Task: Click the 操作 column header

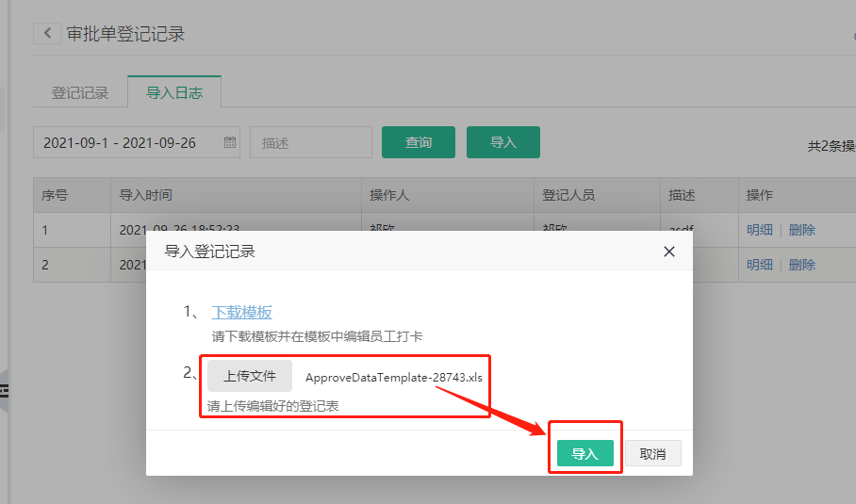Action: coord(797,195)
